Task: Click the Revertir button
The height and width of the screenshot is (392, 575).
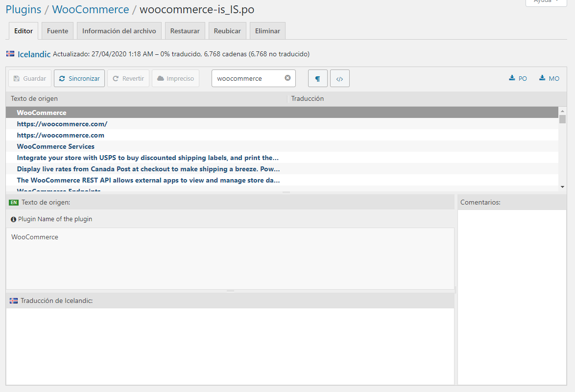Action: 128,78
